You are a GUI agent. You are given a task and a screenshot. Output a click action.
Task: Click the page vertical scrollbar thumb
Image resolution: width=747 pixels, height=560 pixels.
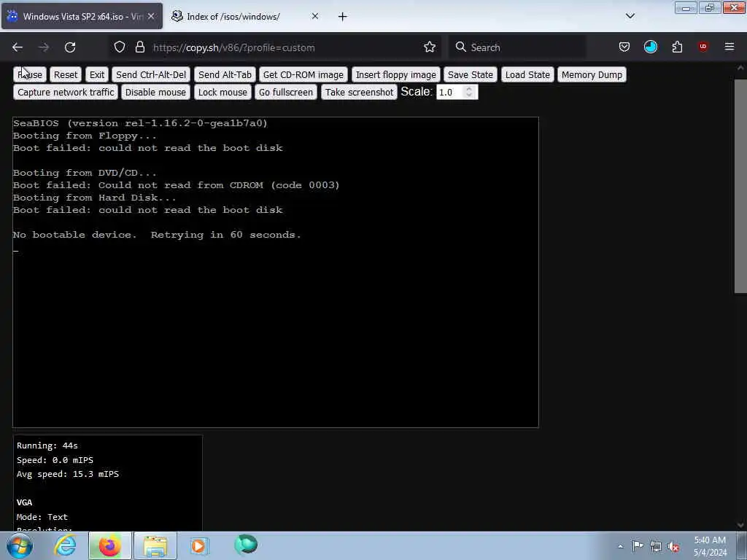[740, 187]
